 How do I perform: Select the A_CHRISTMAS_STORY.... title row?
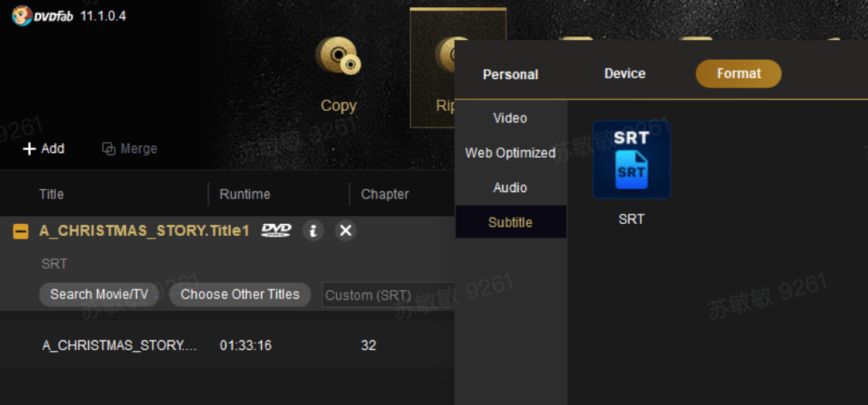tap(227, 345)
